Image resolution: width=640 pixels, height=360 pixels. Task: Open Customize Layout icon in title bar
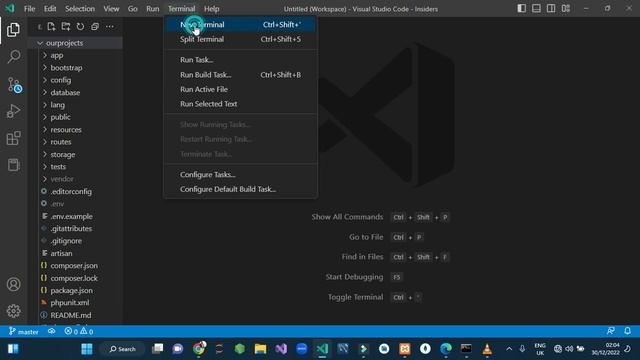click(565, 9)
